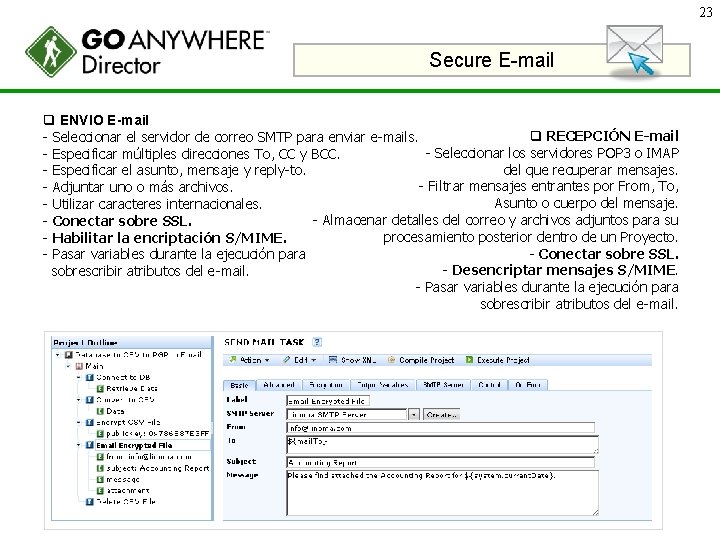This screenshot has height=540, width=720.
Task: Collapse the Main module node
Action: [68, 366]
